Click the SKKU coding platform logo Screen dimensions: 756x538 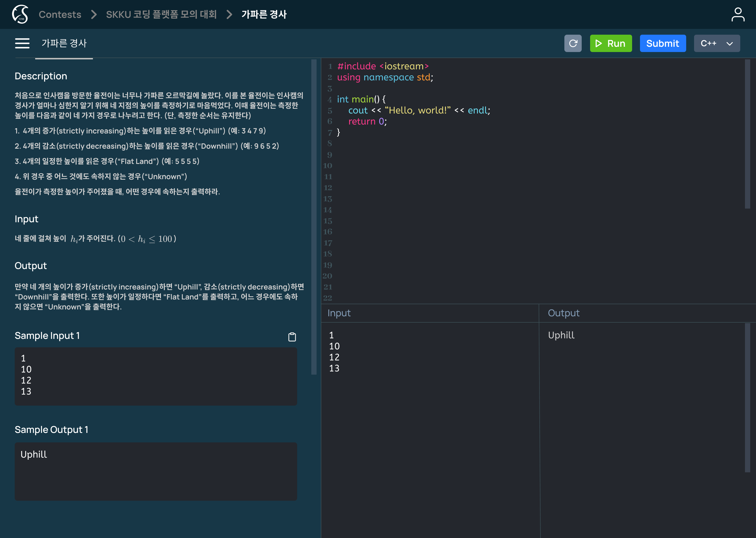click(x=20, y=14)
